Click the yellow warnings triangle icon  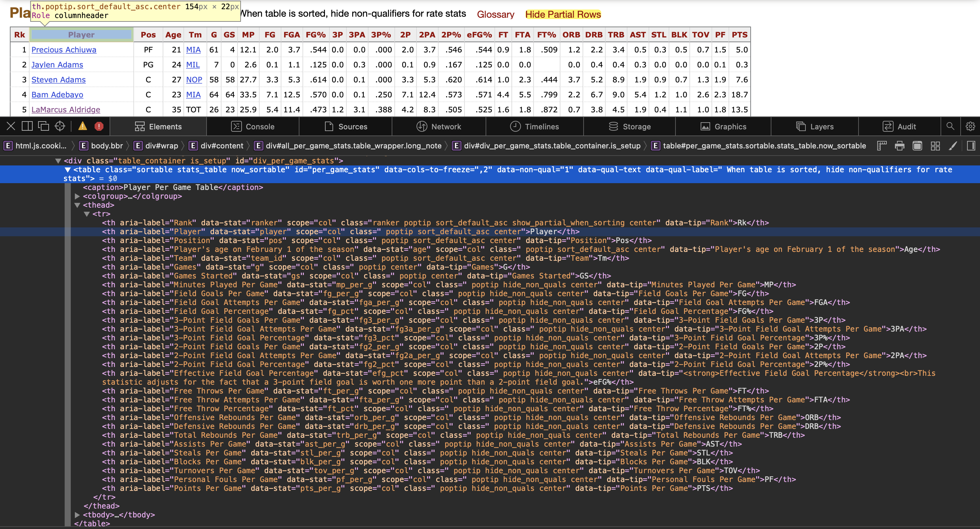point(82,126)
